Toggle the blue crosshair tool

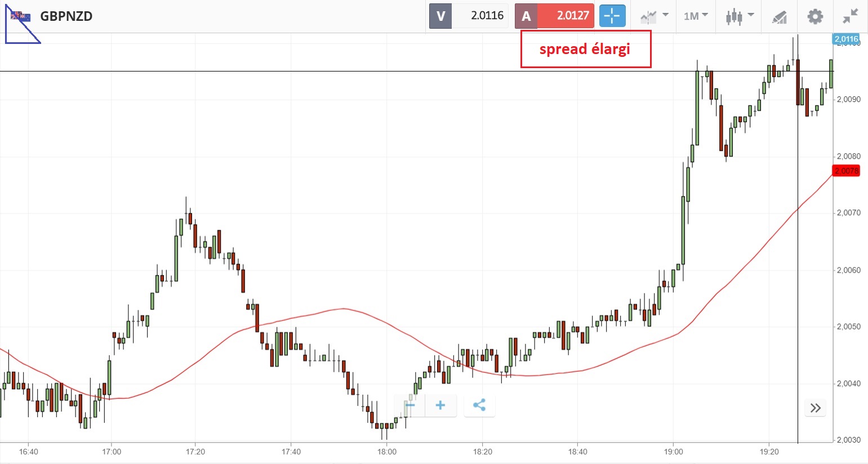click(x=612, y=16)
